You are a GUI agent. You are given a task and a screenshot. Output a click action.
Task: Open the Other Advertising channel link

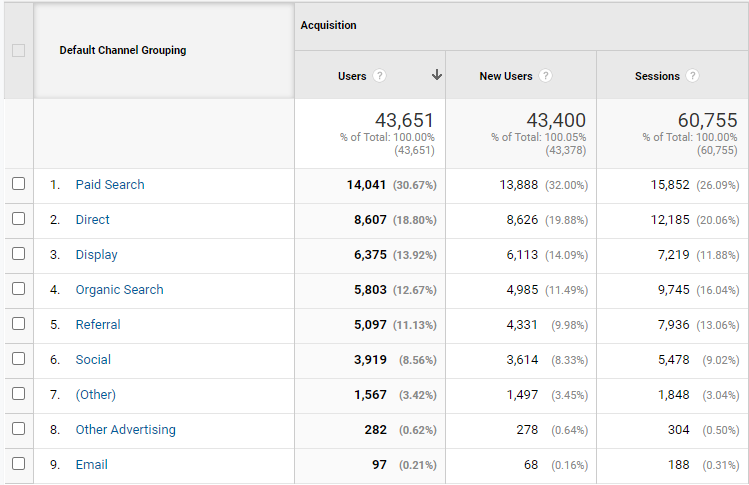pos(126,430)
